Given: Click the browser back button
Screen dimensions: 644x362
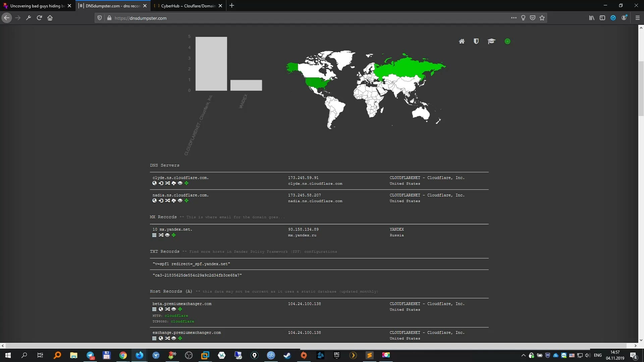Looking at the screenshot, I should pos(7,18).
